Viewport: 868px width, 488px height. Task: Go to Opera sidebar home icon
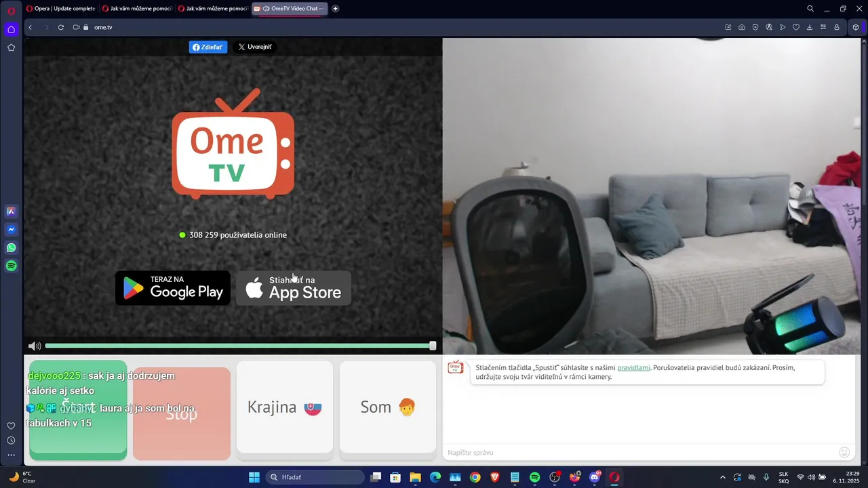[x=11, y=29]
